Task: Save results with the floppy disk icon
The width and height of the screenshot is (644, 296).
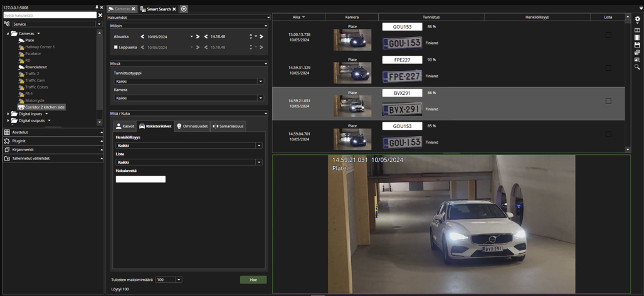Action: pos(637,45)
